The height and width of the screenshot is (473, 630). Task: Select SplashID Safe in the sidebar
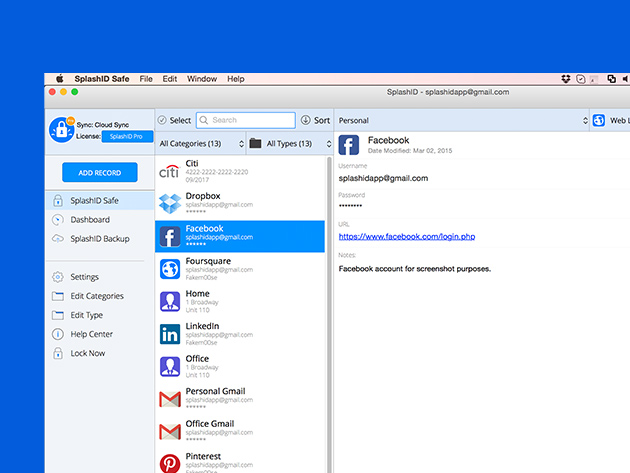coord(100,200)
